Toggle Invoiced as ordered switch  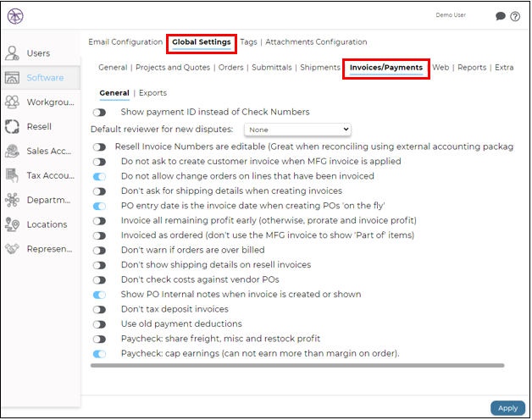click(x=99, y=235)
